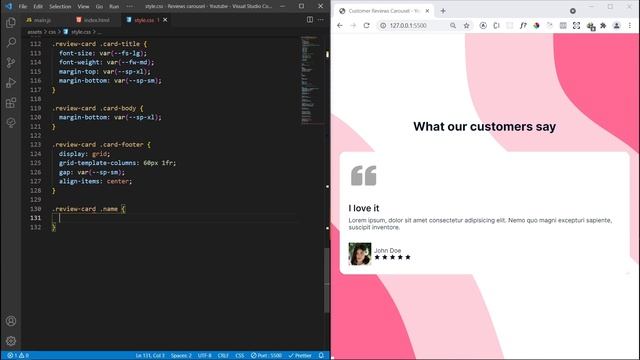The height and width of the screenshot is (360, 640).
Task: Click the Prettier status bar item
Action: (300, 356)
